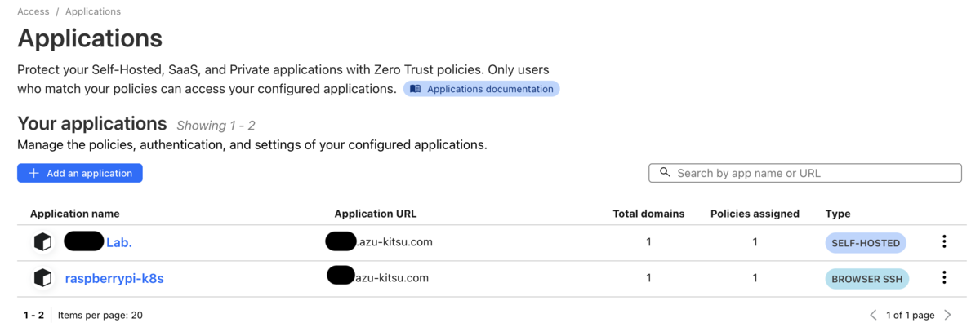
Task: Click the cube icon of the raspberrypi-k8s application row
Action: [x=42, y=278]
